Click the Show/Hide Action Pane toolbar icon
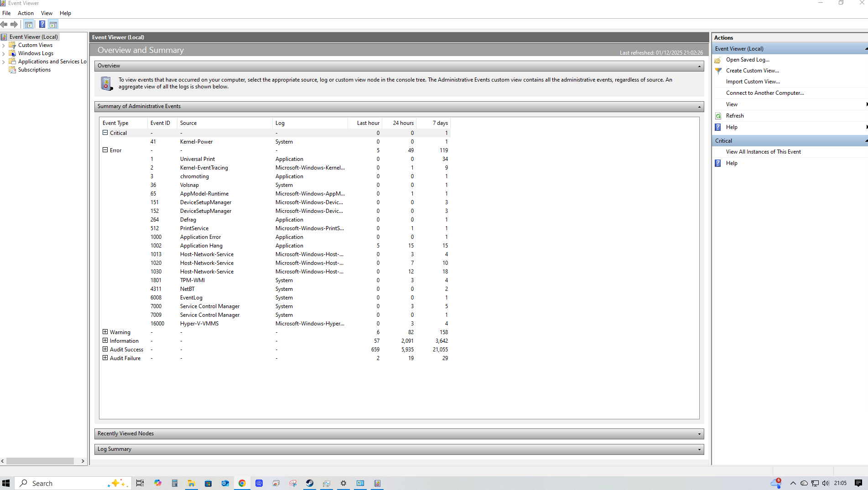This screenshot has height=490, width=868. coord(53,25)
